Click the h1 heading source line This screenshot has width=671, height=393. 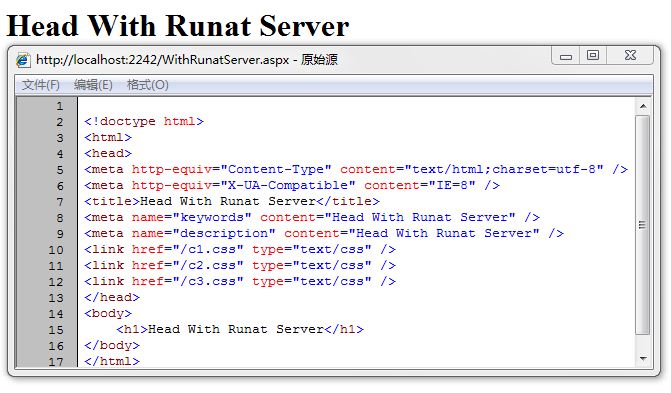coord(240,329)
